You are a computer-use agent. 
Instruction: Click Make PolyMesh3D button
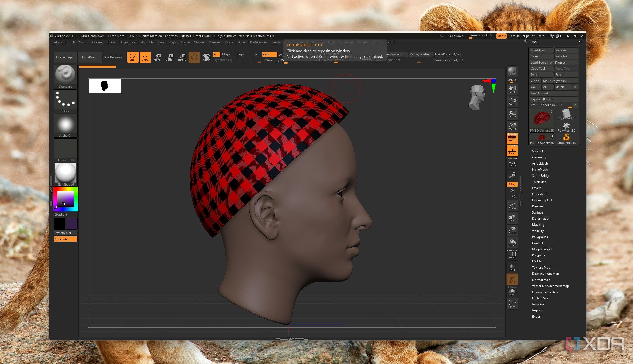pos(559,81)
